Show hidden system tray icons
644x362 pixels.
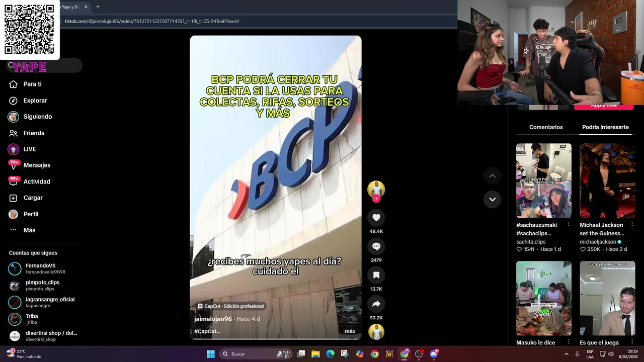[566, 354]
